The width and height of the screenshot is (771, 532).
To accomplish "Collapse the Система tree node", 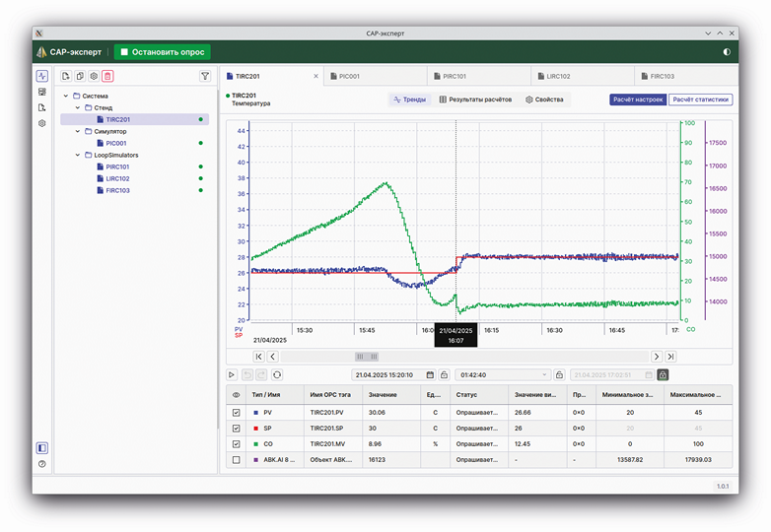I will [66, 96].
